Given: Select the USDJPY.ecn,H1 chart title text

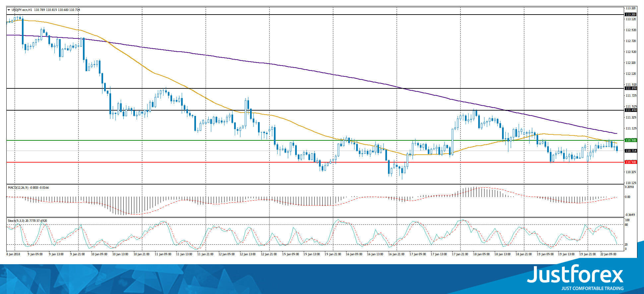Looking at the screenshot, I should pos(22,10).
